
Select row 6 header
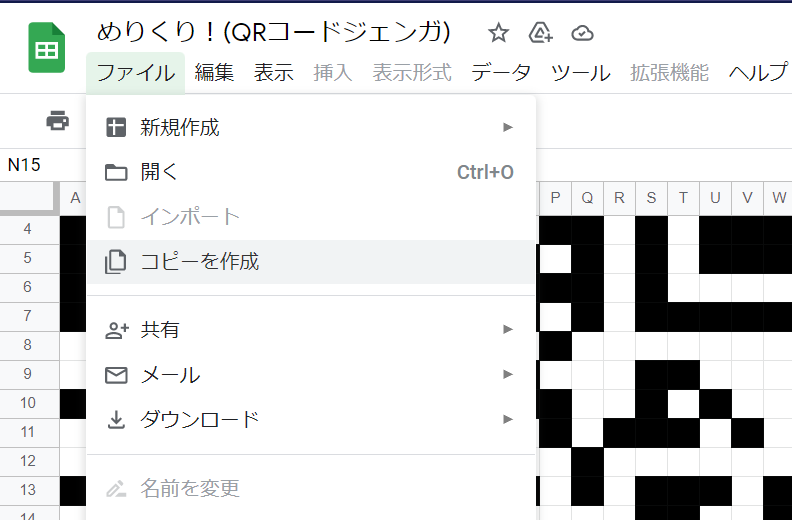pos(28,287)
